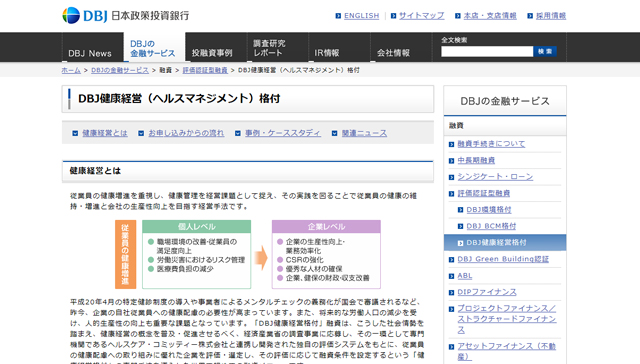Image resolution: width=640 pixels, height=364 pixels.
Task: Click arrow icon beside ENGLISH
Action: tap(338, 16)
